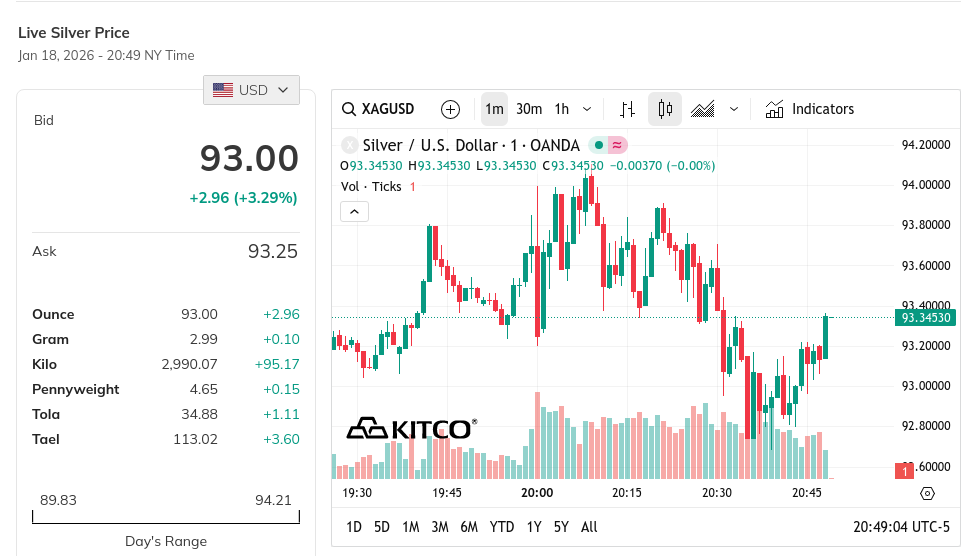The image size is (969, 556).
Task: Select the 3M date range
Action: coord(440,527)
